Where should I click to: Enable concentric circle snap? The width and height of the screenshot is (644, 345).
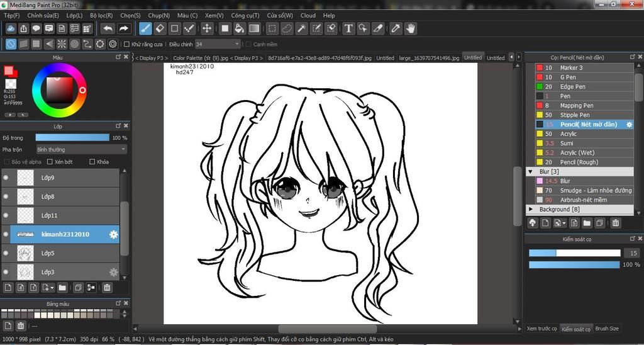click(74, 44)
